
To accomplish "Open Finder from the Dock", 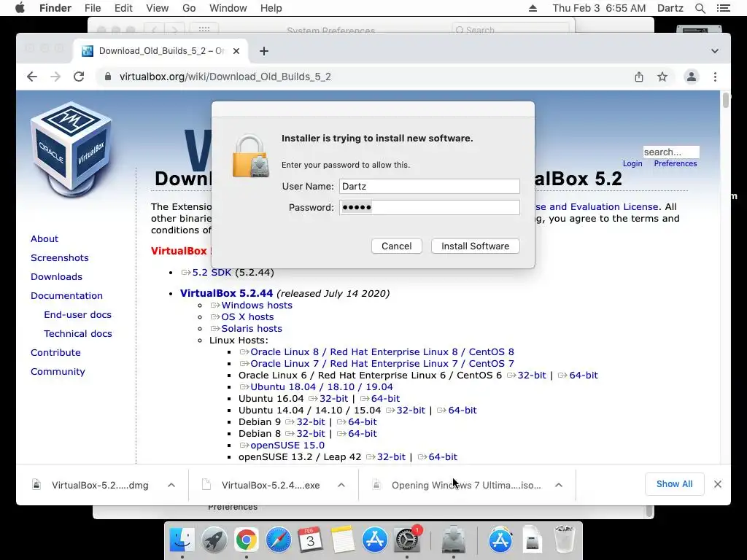I will pos(182,540).
